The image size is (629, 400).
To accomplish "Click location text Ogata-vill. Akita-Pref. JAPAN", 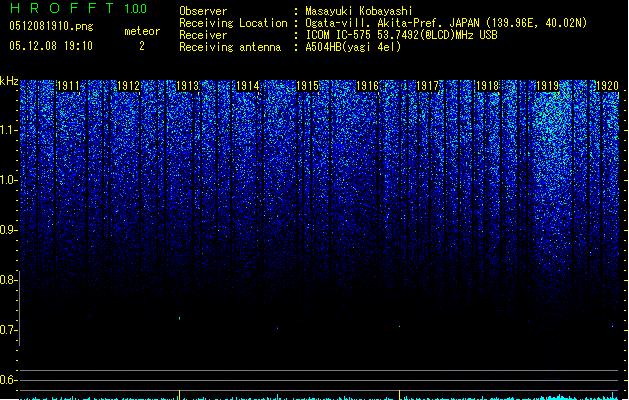I will coord(392,23).
